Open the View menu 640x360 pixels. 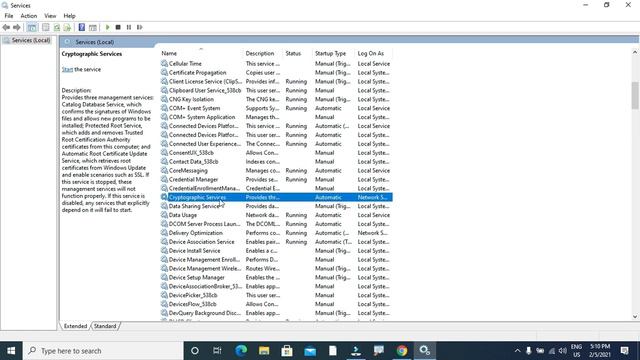[x=50, y=16]
